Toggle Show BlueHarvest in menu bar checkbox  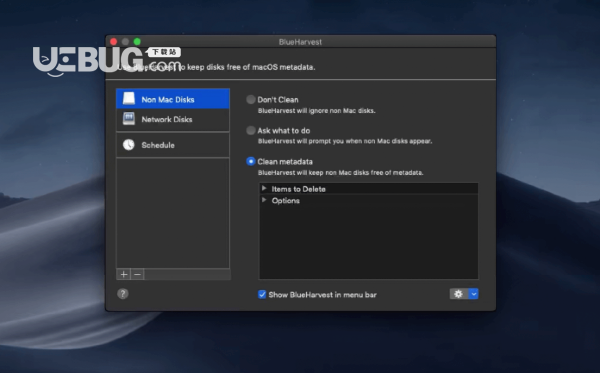[x=262, y=294]
